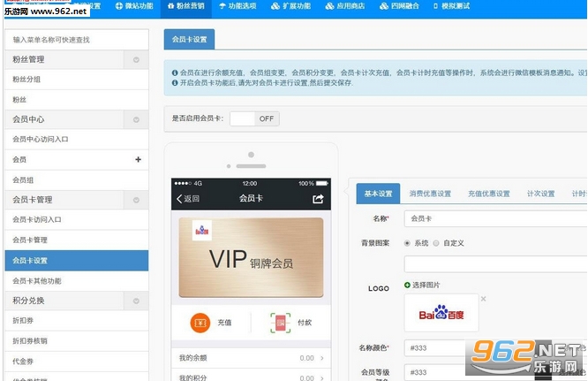588x381 pixels.
Task: Select the 系统 background radio button
Action: click(x=407, y=243)
